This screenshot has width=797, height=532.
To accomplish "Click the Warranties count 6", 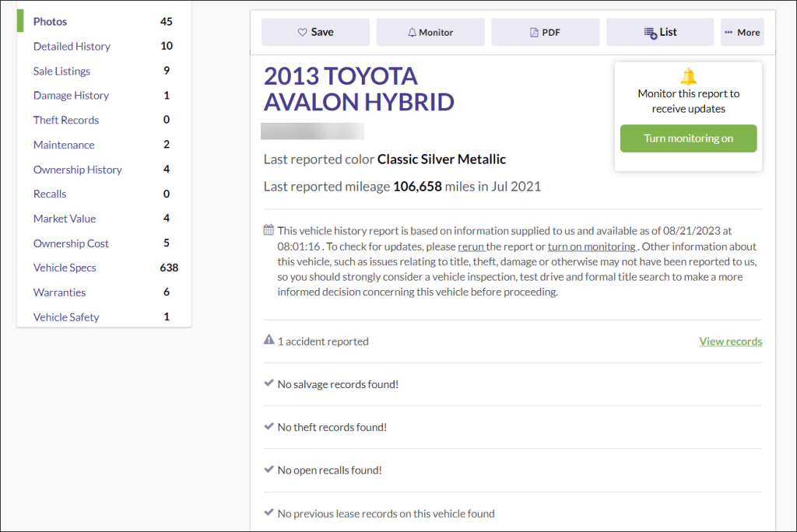I will click(167, 292).
